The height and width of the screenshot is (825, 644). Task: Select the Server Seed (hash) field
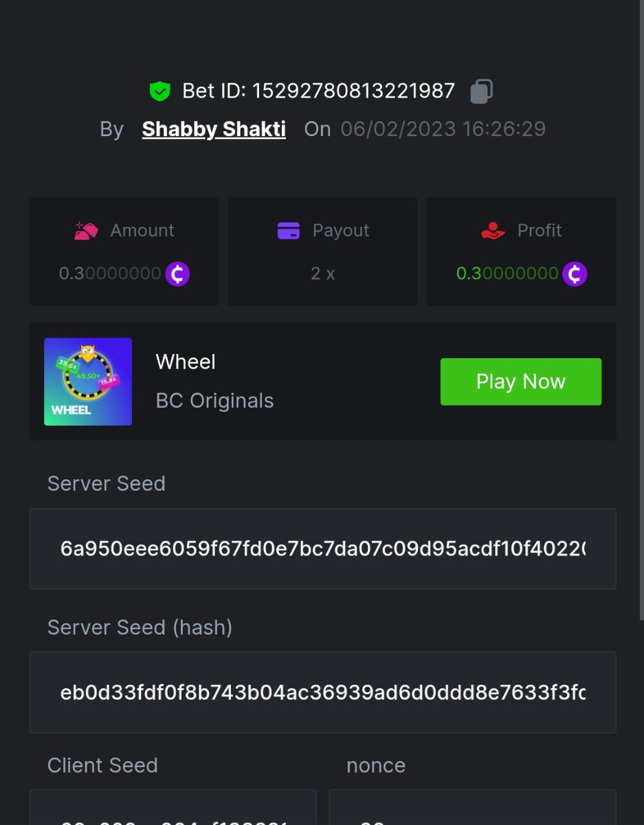pyautogui.click(x=322, y=692)
